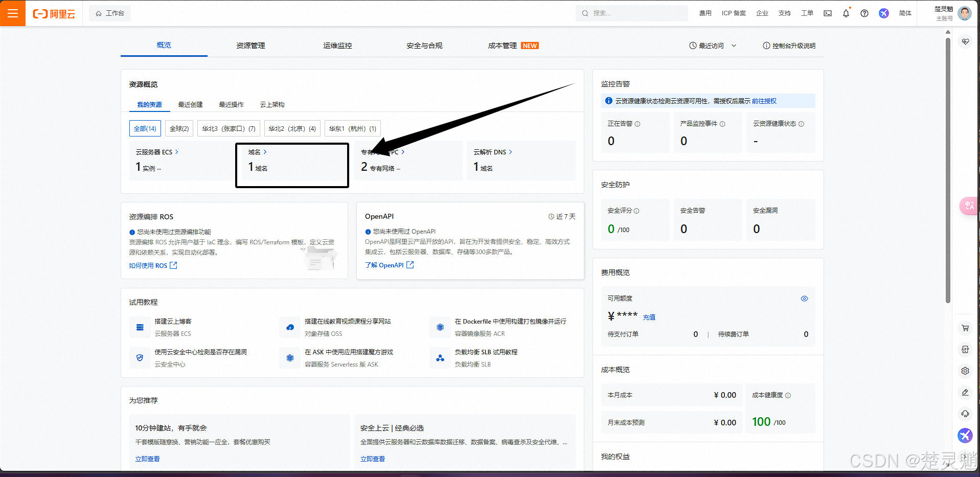Viewport: 980px width, 477px height.
Task: Open 搭建在线教育视频课程分享网站 tutorial
Action: pyautogui.click(x=348, y=321)
